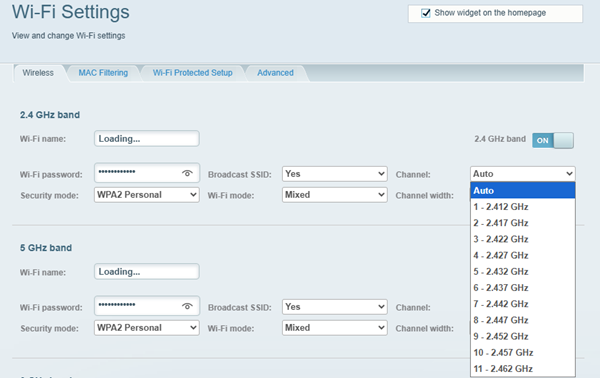The image size is (600, 378).
Task: Open the 2.4 GHz Security mode dropdown
Action: click(147, 195)
